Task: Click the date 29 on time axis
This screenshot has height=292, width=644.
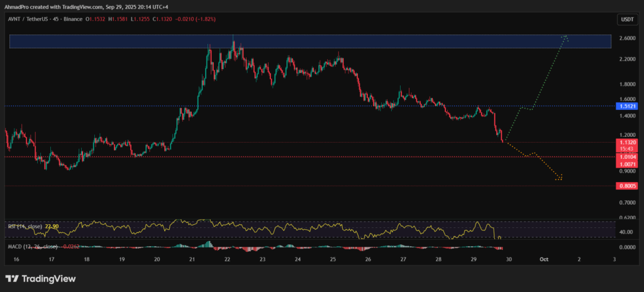Action: tap(475, 259)
